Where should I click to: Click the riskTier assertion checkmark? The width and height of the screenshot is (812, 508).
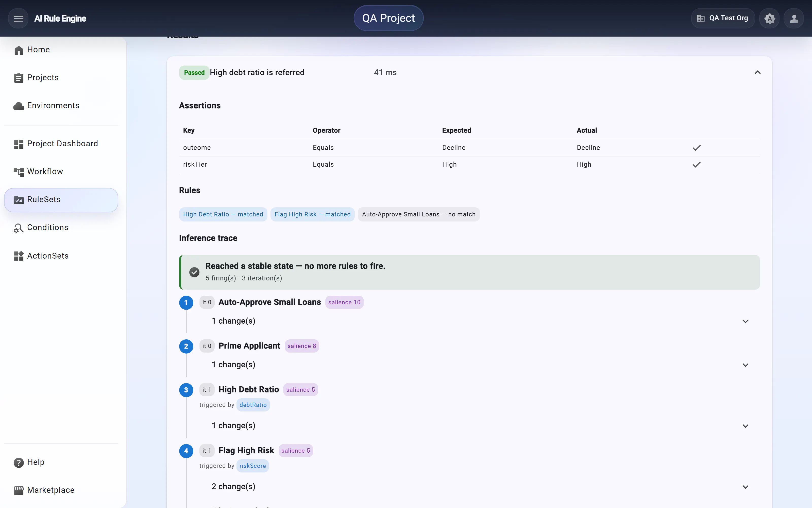(x=697, y=165)
